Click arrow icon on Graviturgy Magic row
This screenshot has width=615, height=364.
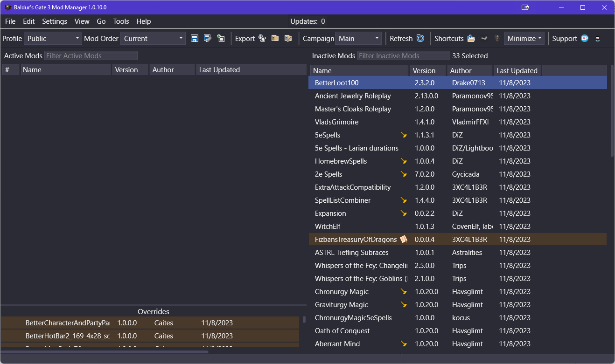coord(404,305)
